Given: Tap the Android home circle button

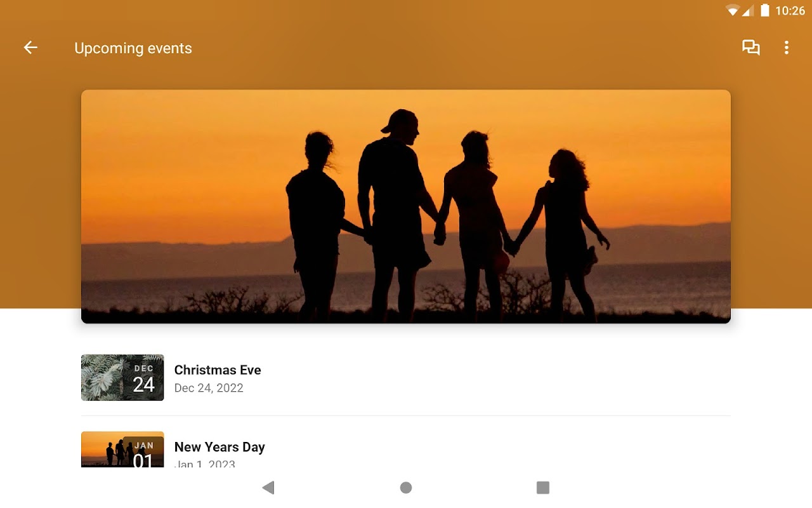Looking at the screenshot, I should click(x=406, y=488).
